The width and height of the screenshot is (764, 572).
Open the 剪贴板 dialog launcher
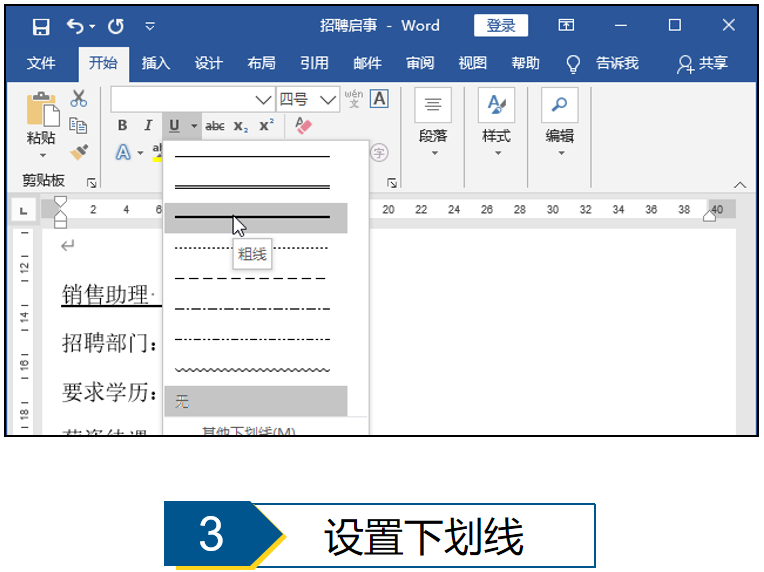(x=91, y=183)
